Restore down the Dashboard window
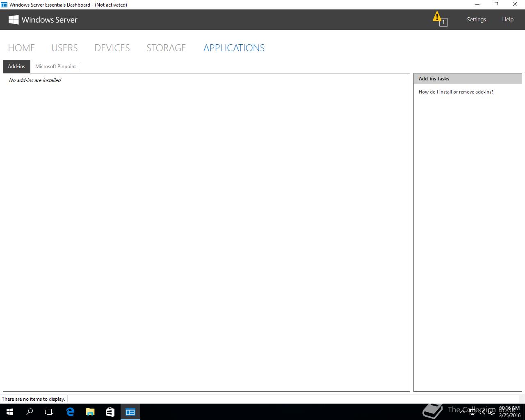The image size is (525, 420). [496, 5]
